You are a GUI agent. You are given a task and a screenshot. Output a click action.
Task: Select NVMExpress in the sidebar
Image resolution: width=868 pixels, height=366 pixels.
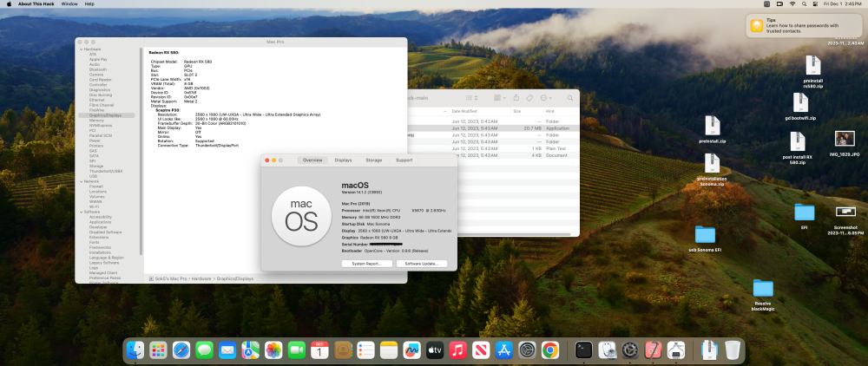click(x=100, y=126)
